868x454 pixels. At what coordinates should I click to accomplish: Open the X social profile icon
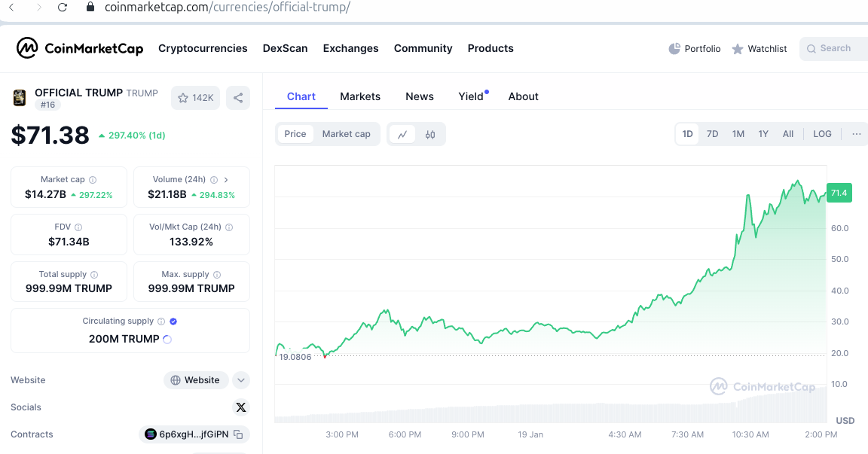click(x=241, y=407)
